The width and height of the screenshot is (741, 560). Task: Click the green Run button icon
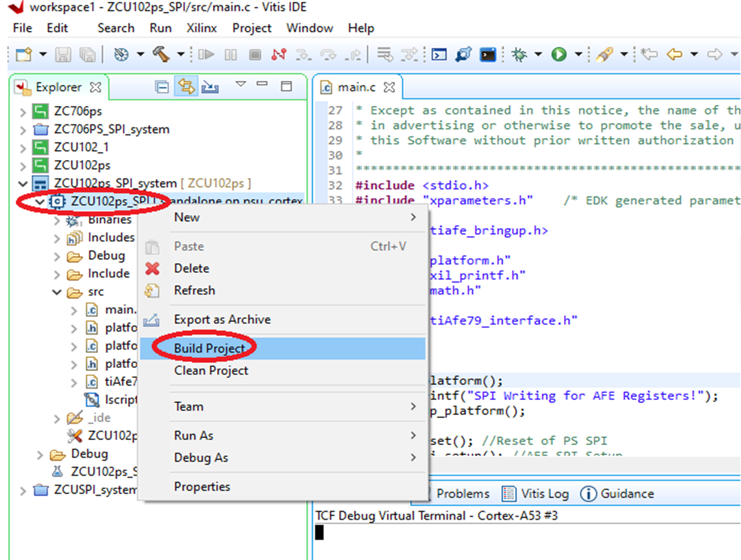558,55
